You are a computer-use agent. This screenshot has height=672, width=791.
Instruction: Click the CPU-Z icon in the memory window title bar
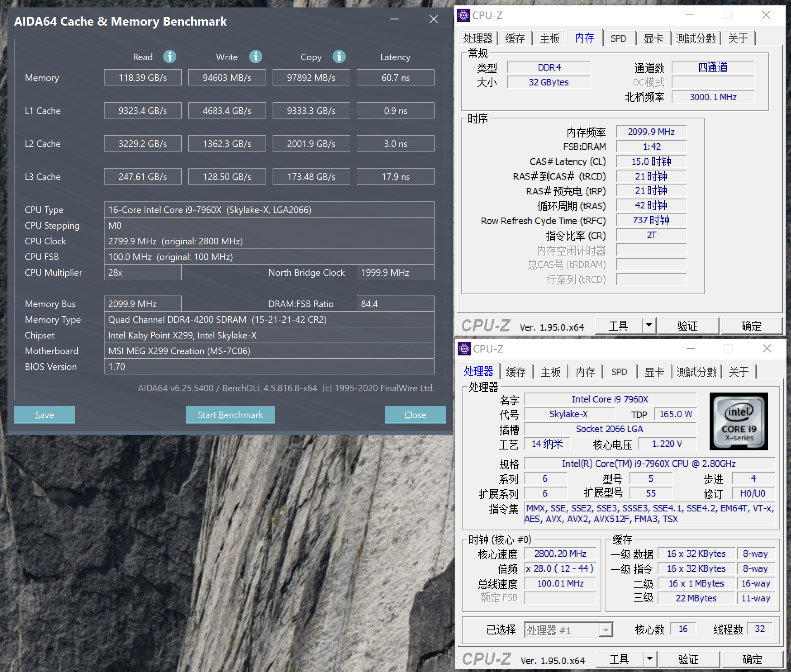pyautogui.click(x=463, y=15)
